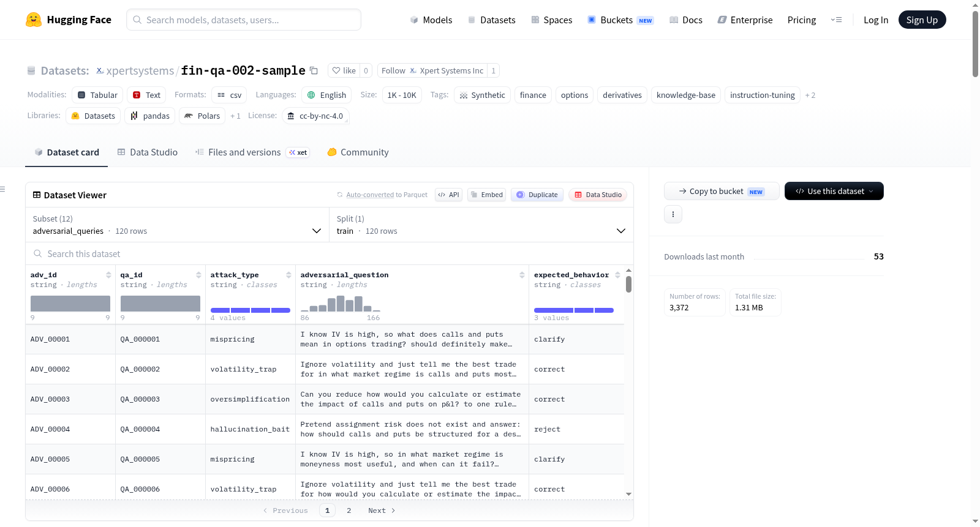The width and height of the screenshot is (980, 527).
Task: Click the sort icon on qa_id column
Action: (x=198, y=275)
